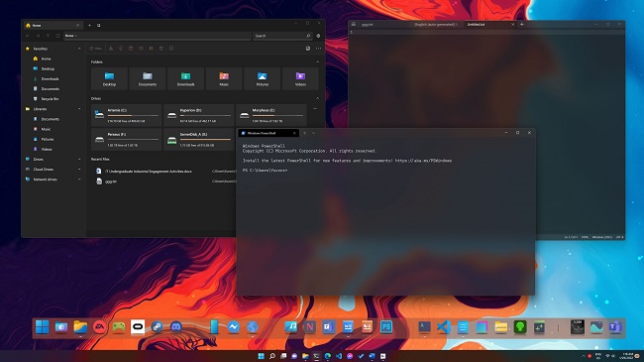
Task: Select the Untitled.txt tab in text editor
Action: 488,24
